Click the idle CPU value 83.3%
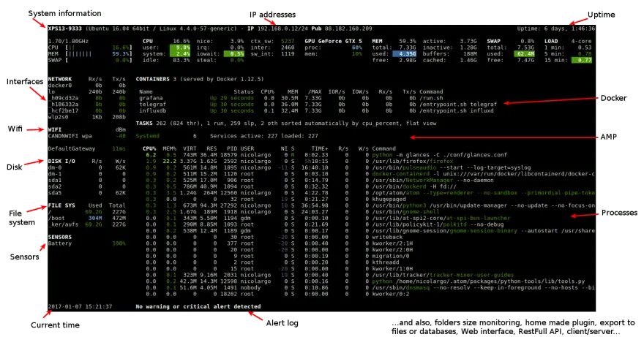 click(x=181, y=60)
